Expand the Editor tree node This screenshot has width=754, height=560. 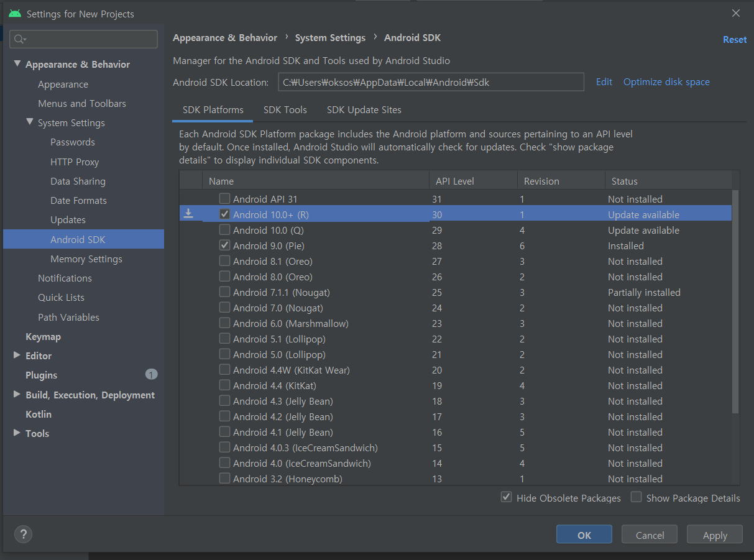(17, 356)
